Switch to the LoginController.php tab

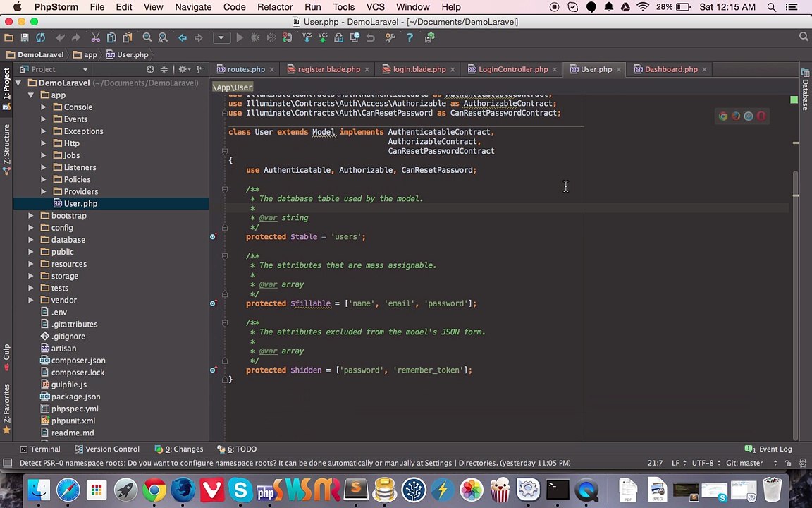(x=512, y=69)
